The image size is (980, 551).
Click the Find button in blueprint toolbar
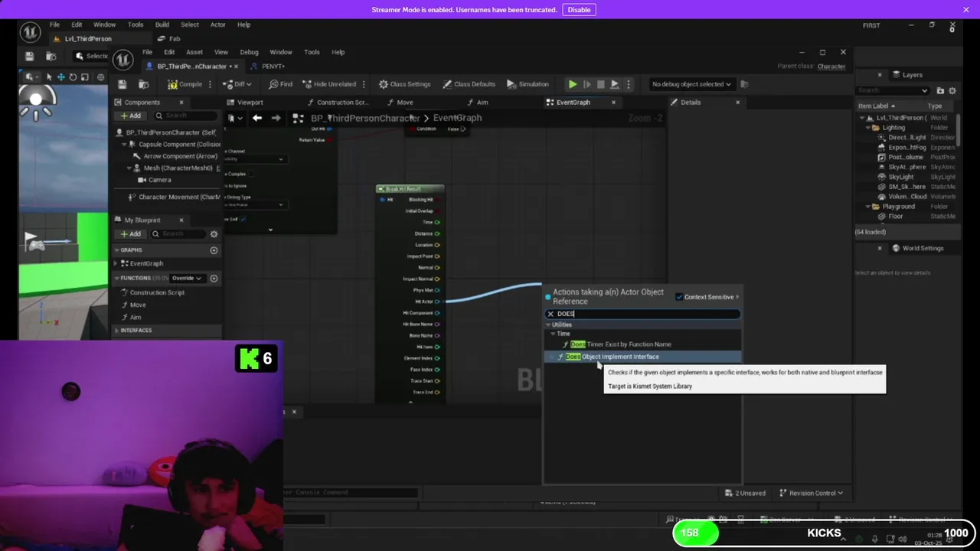tap(279, 84)
